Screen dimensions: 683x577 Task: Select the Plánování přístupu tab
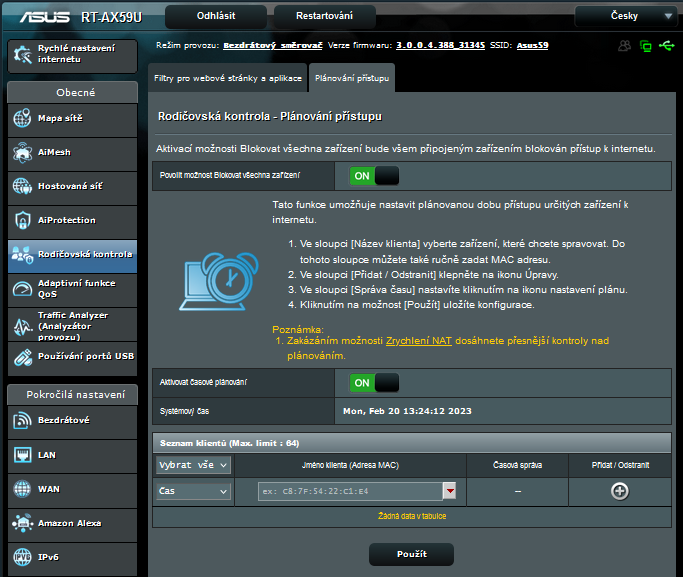point(350,77)
